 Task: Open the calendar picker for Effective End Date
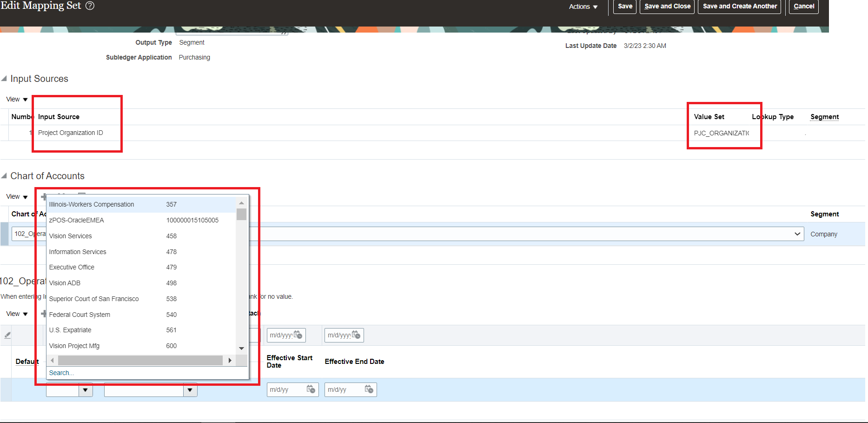tap(368, 389)
